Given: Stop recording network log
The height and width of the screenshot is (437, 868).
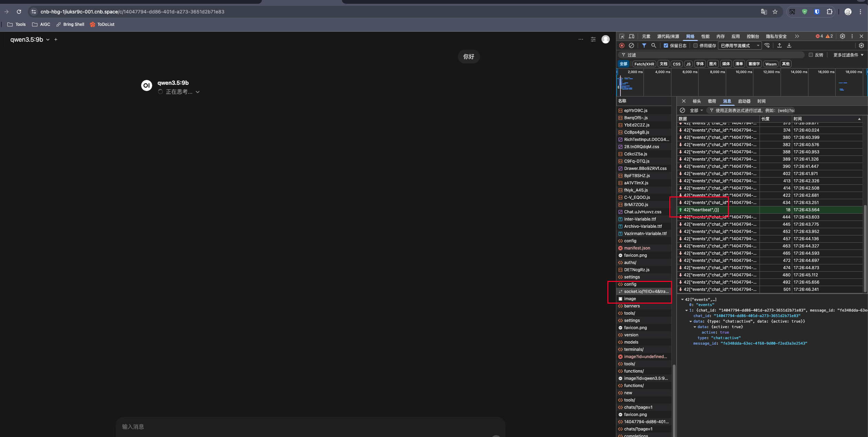Looking at the screenshot, I should pyautogui.click(x=621, y=45).
